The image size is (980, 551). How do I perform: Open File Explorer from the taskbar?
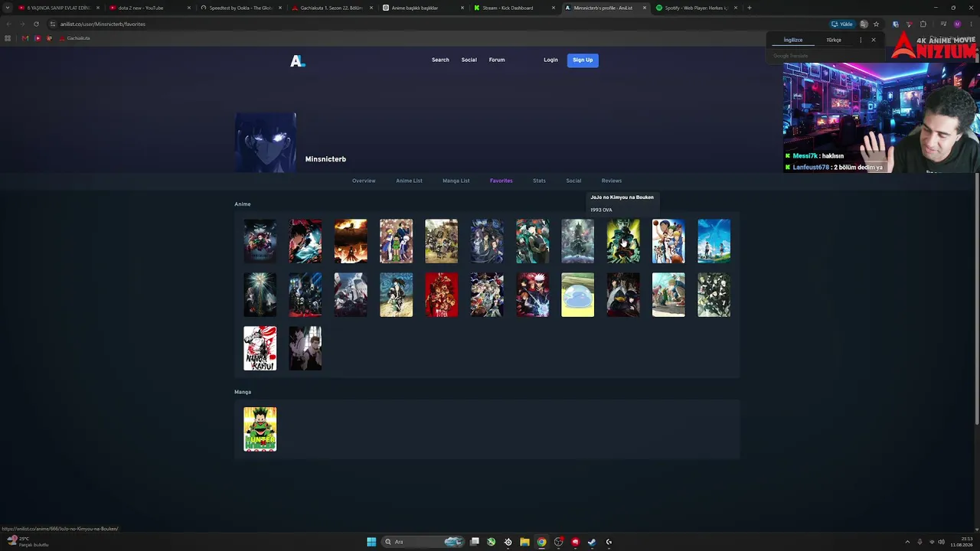click(x=524, y=542)
